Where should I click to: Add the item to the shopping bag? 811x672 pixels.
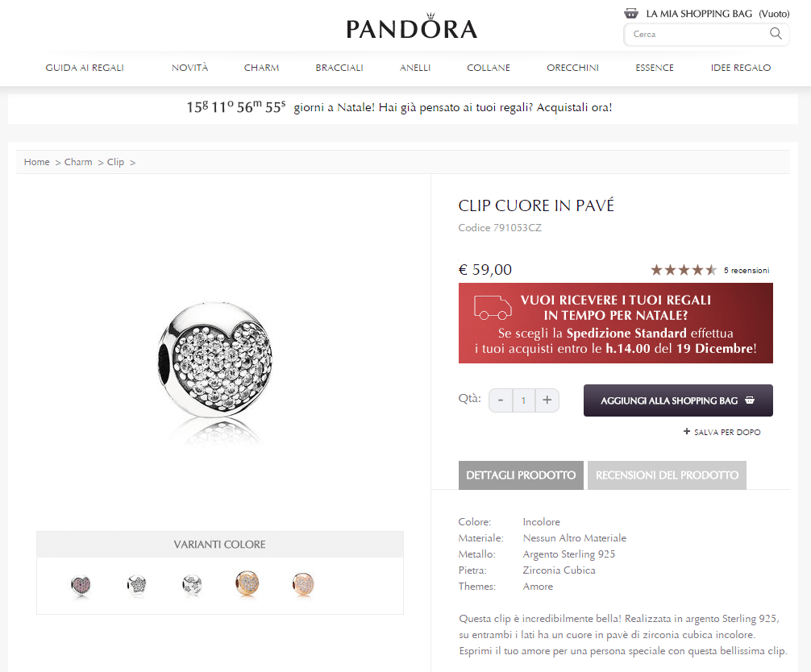pyautogui.click(x=678, y=400)
